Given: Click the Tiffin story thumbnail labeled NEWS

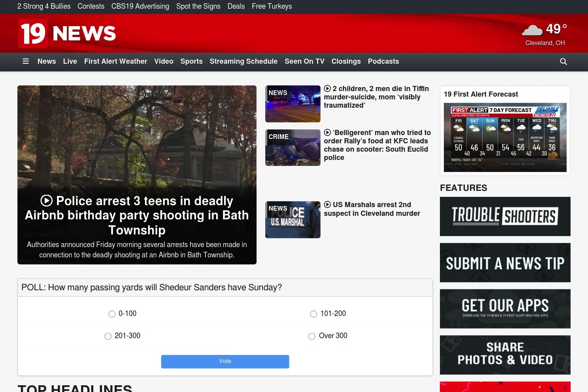Looking at the screenshot, I should point(293,104).
